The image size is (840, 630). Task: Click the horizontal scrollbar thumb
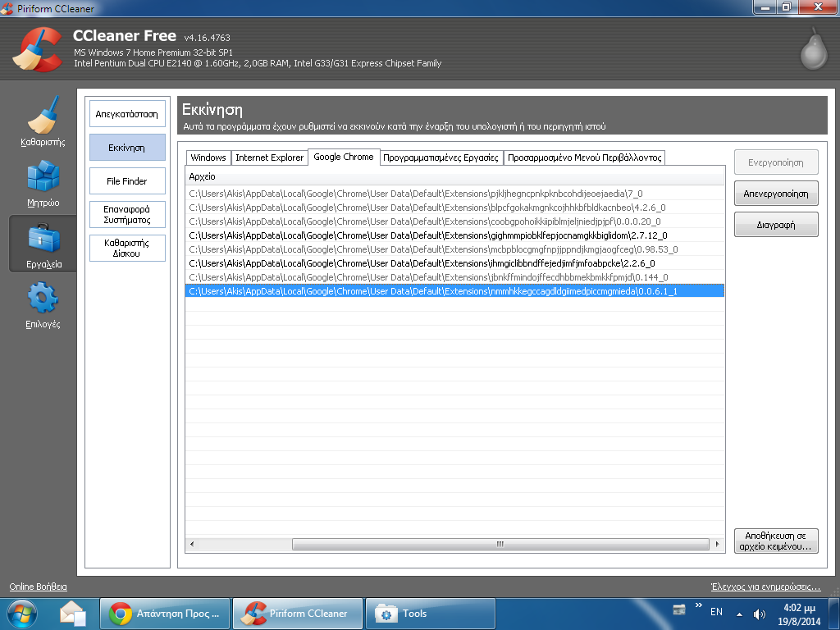tap(500, 545)
